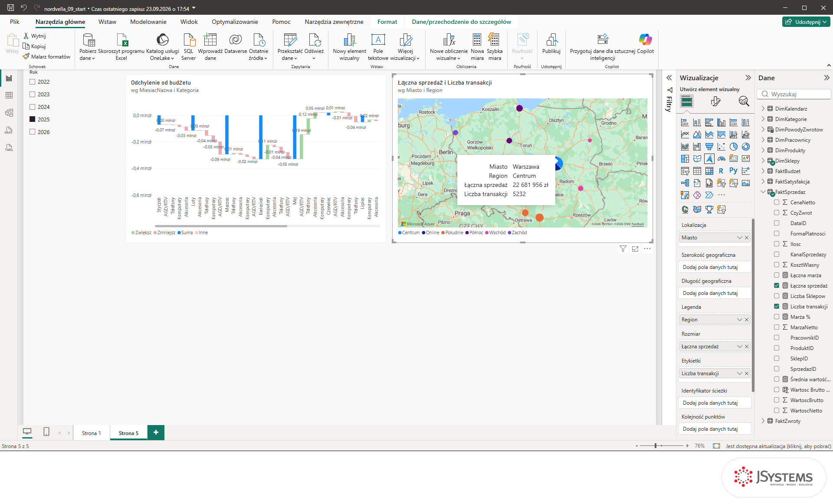The image size is (833, 504).
Task: Open Skoroszyt programu Excel source
Action: (121, 47)
